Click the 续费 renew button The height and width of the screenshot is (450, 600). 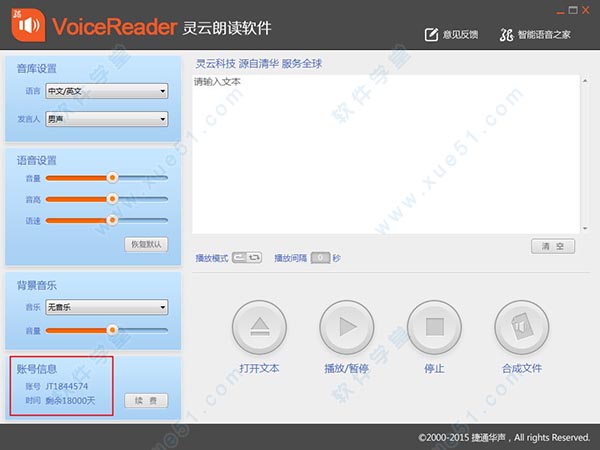pos(146,401)
